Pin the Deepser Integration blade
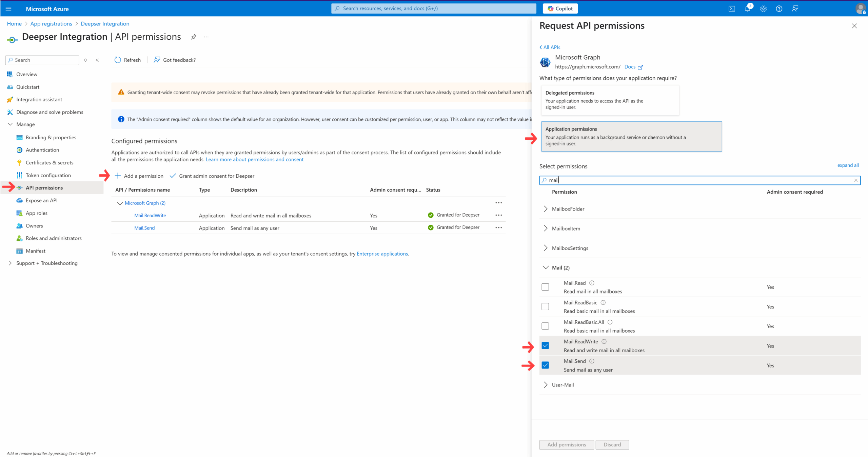The width and height of the screenshot is (868, 457). click(x=194, y=37)
